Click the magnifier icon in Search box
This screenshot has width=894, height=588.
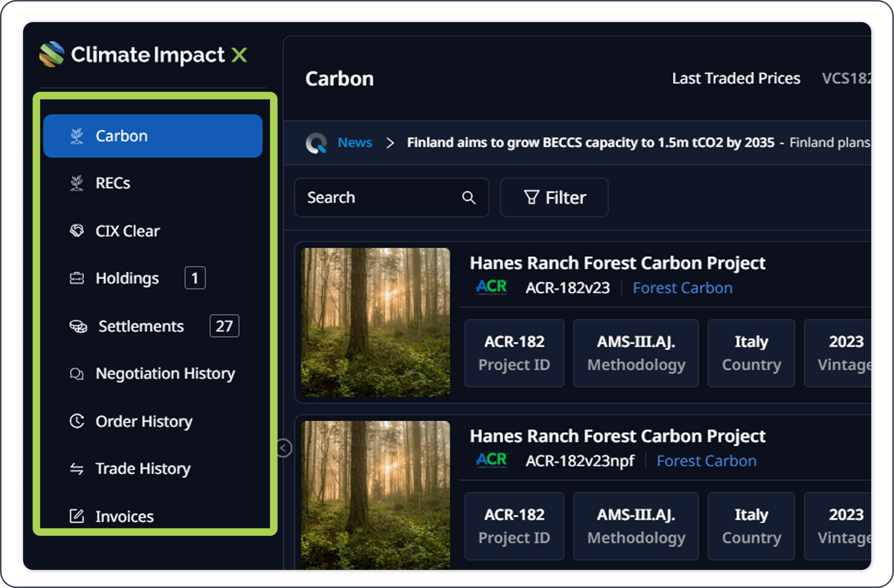point(468,198)
